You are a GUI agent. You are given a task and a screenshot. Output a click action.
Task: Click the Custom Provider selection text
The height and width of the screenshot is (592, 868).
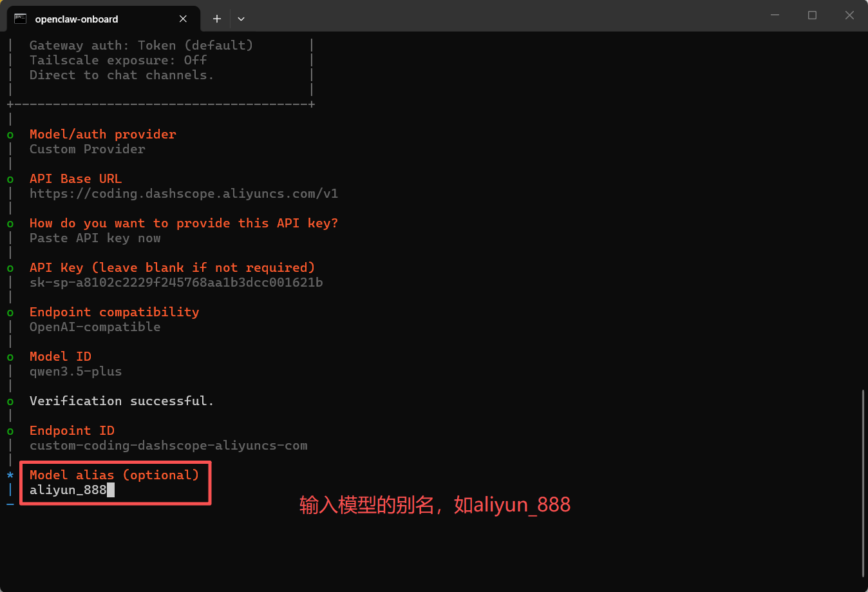coord(87,149)
